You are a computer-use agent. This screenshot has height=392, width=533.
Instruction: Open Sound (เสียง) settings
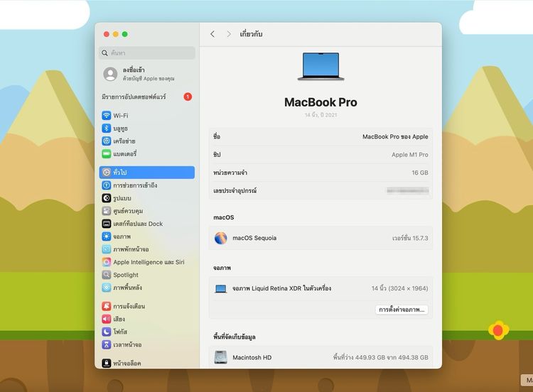(x=119, y=319)
